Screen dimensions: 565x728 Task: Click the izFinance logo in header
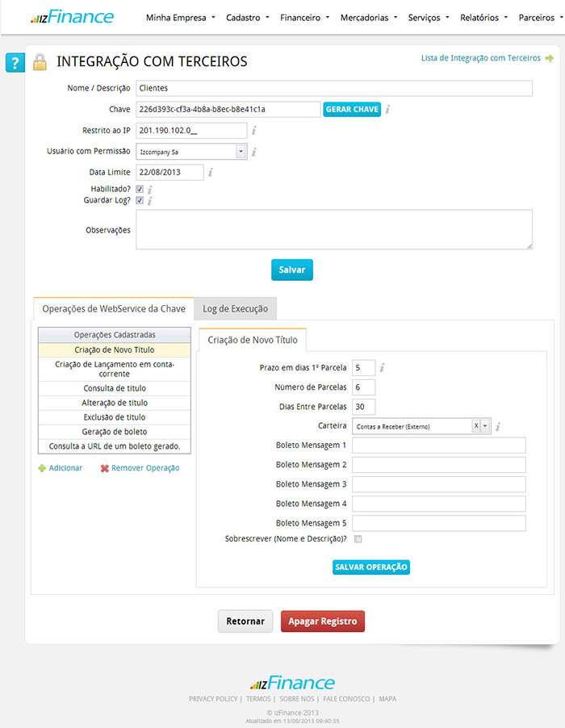tap(72, 17)
